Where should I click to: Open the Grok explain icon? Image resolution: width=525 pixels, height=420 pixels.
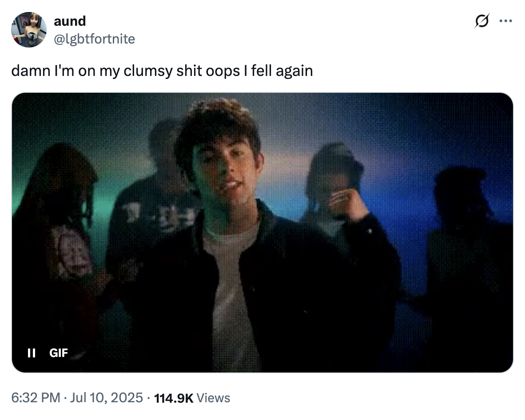click(482, 20)
